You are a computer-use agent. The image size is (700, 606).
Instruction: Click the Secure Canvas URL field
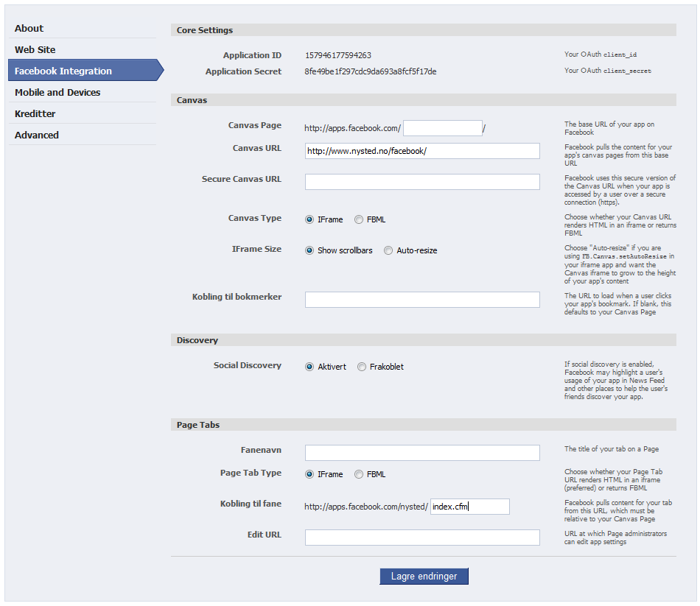coord(422,182)
